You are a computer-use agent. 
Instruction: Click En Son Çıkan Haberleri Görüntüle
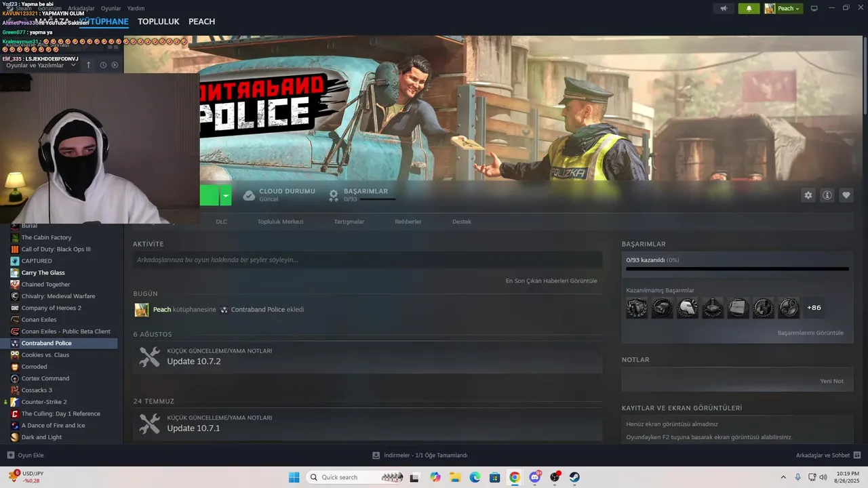tap(551, 281)
